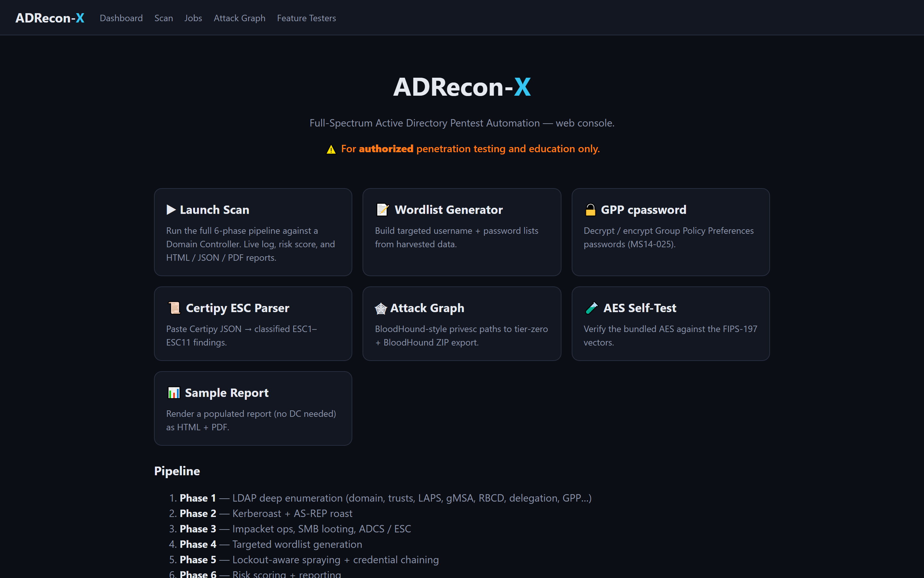Click the scroll icon on Certipy ESC Parser

click(174, 308)
